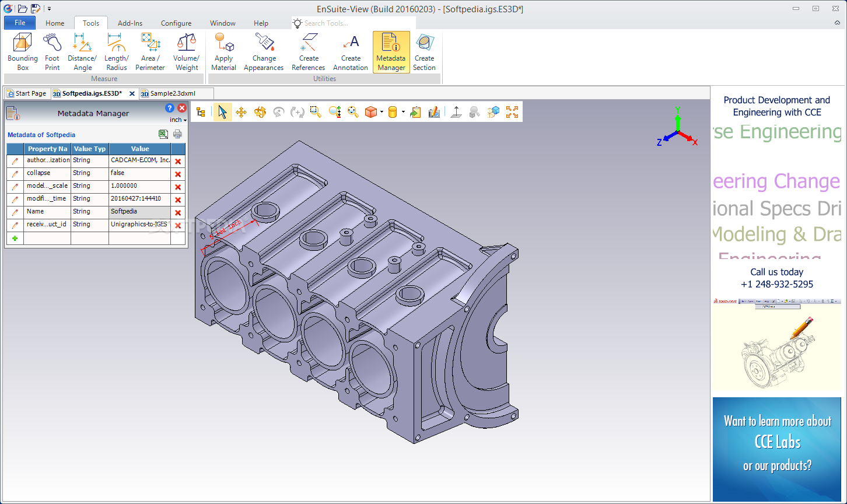The image size is (847, 504).
Task: Edit the Name property row pencil
Action: [15, 213]
